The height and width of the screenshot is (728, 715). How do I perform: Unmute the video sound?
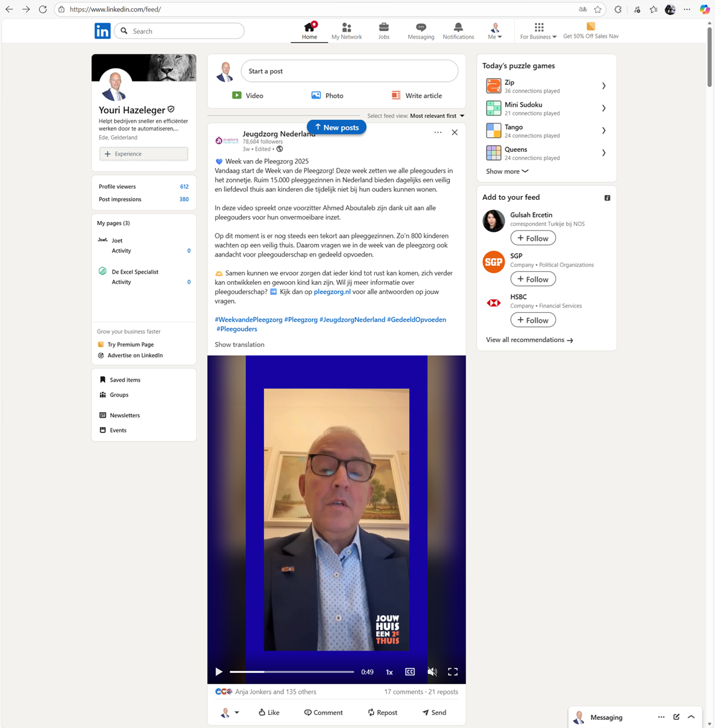tap(432, 672)
